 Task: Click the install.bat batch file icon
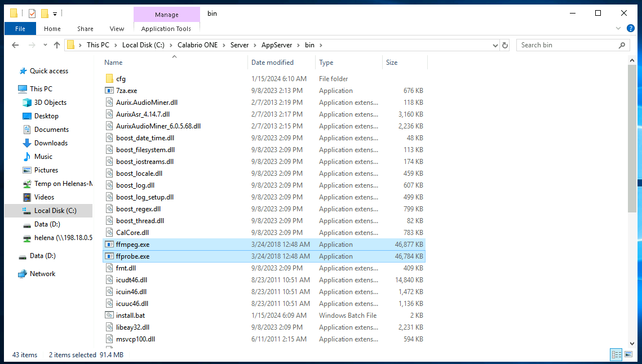[x=109, y=316]
